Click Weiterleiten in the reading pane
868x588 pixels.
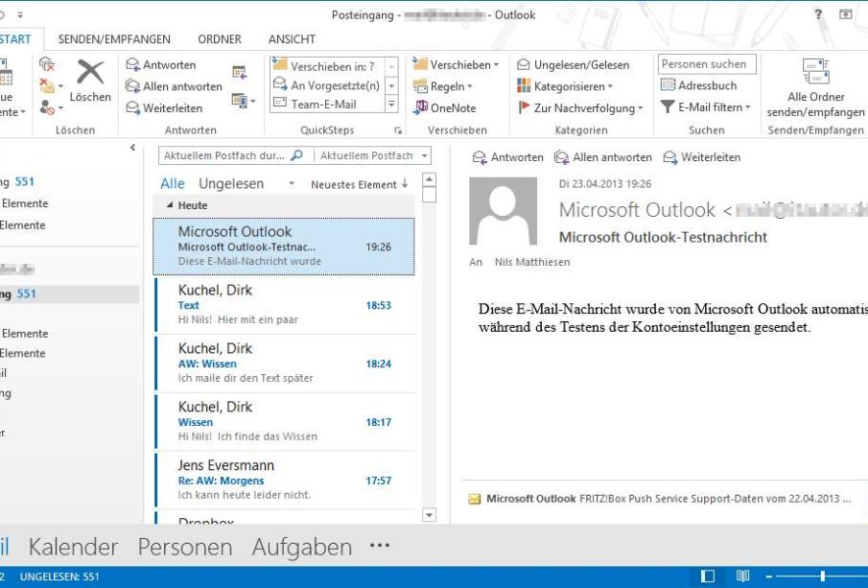[701, 157]
